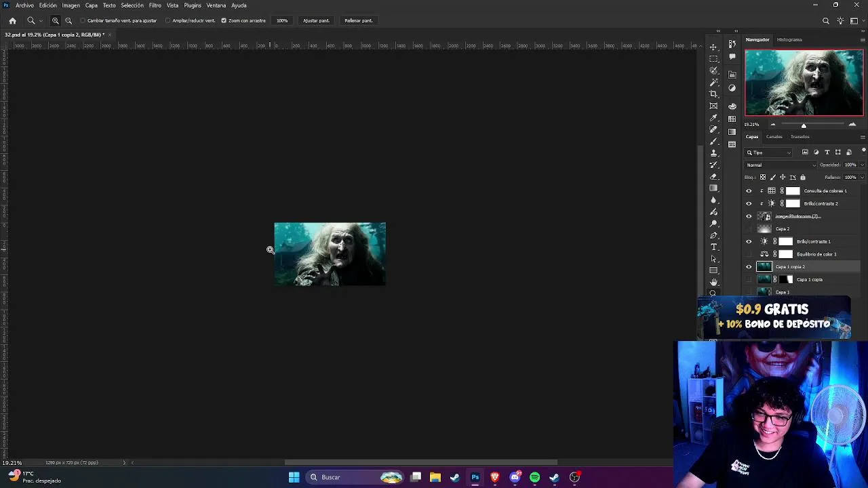Filter layers by pixel layers icon
The height and width of the screenshot is (488, 868).
pyautogui.click(x=805, y=152)
